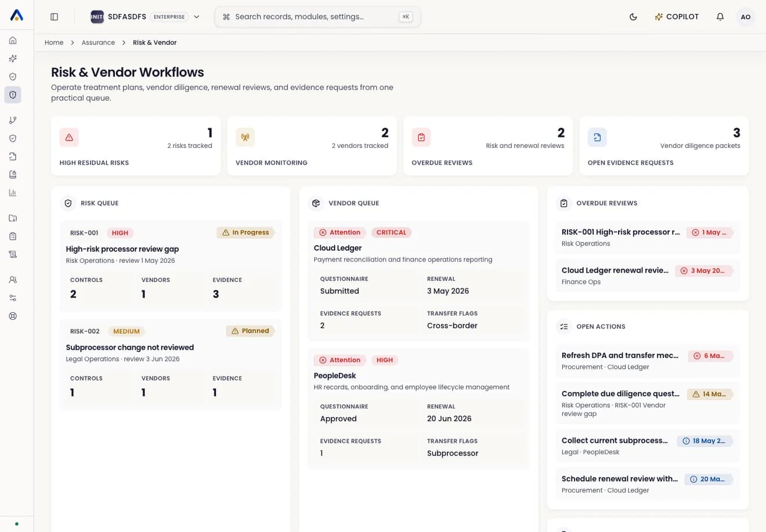Image resolution: width=766 pixels, height=532 pixels.
Task: Click the High Residual Risks warning icon
Action: click(x=69, y=137)
